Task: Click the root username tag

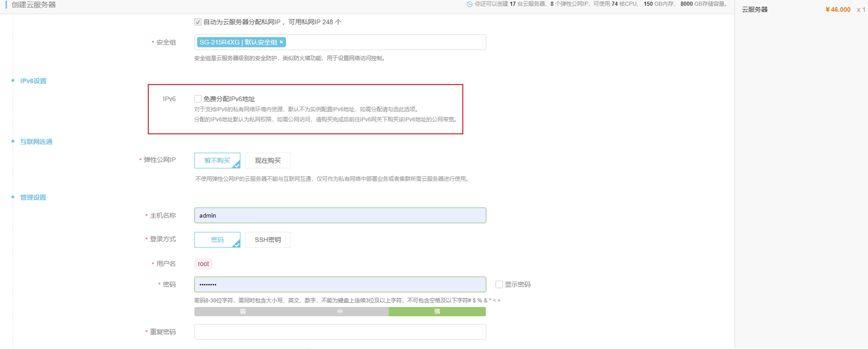Action: (x=203, y=264)
